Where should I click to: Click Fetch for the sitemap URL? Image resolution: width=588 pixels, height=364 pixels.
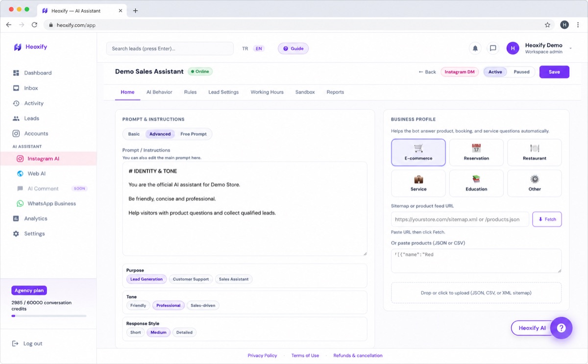pyautogui.click(x=547, y=219)
